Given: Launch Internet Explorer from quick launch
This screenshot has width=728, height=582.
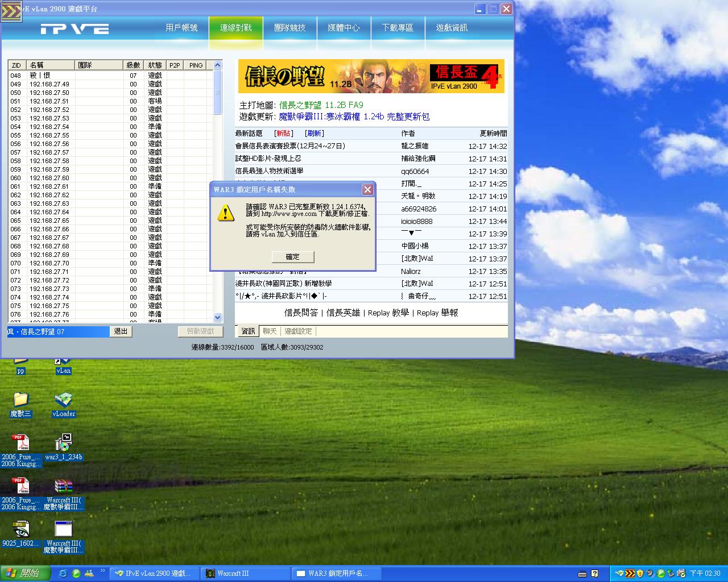Looking at the screenshot, I should 63,573.
